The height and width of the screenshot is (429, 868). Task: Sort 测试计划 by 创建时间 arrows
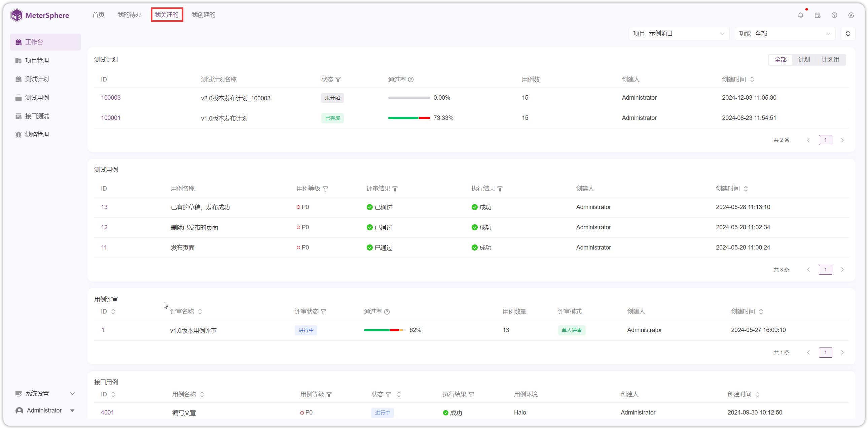point(752,79)
